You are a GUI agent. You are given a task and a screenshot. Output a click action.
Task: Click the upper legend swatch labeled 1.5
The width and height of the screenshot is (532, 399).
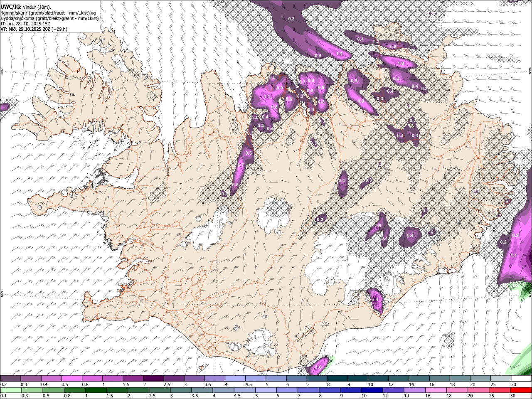[133, 378]
